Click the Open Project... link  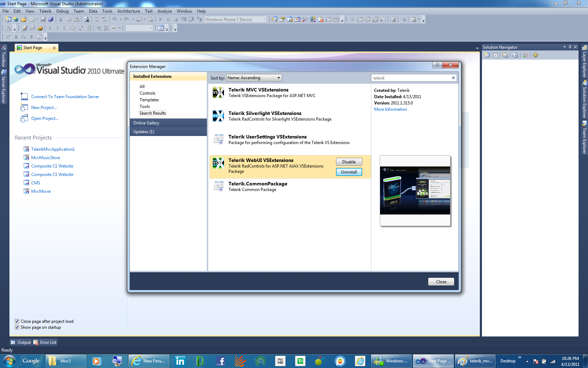click(45, 118)
